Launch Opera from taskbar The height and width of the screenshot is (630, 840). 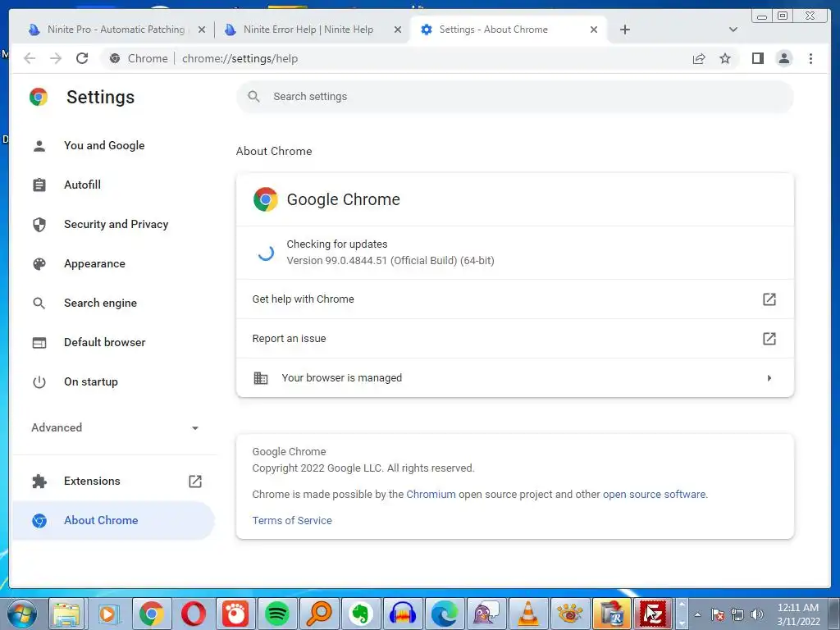click(194, 614)
